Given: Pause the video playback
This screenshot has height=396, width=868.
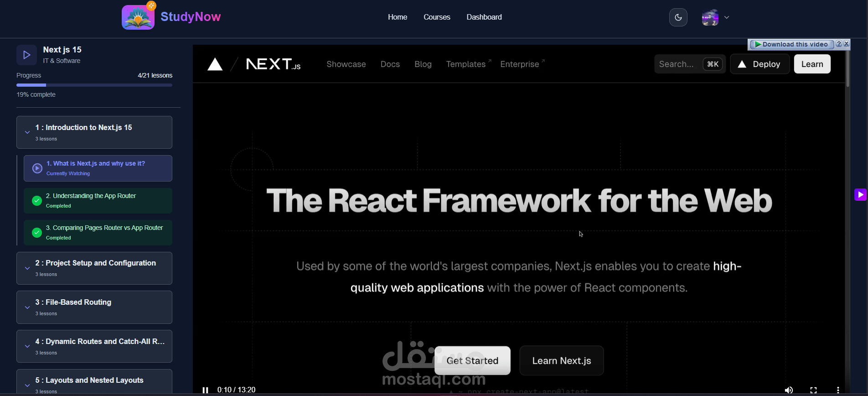Looking at the screenshot, I should pos(205,390).
